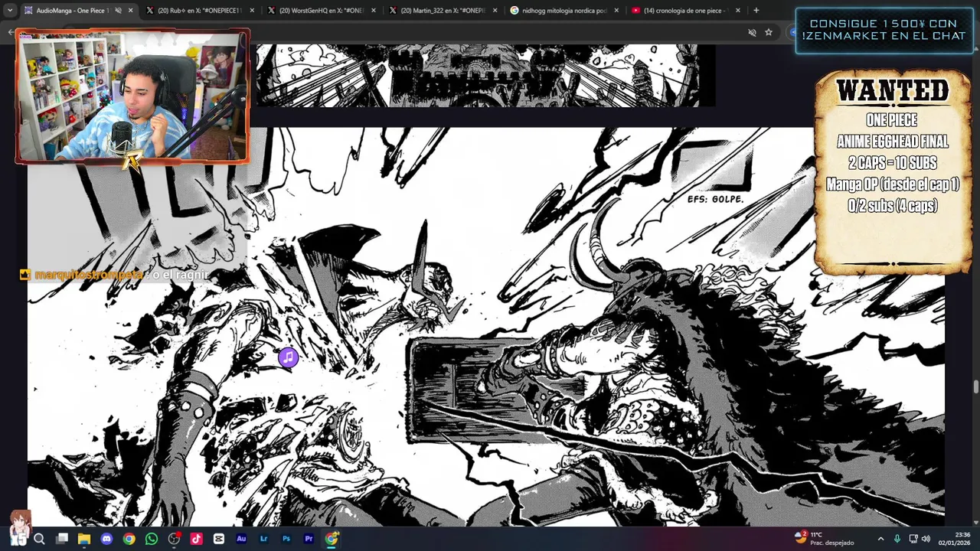
Task: Click the '2 CAPS = 10 SUBS' text
Action: (893, 163)
